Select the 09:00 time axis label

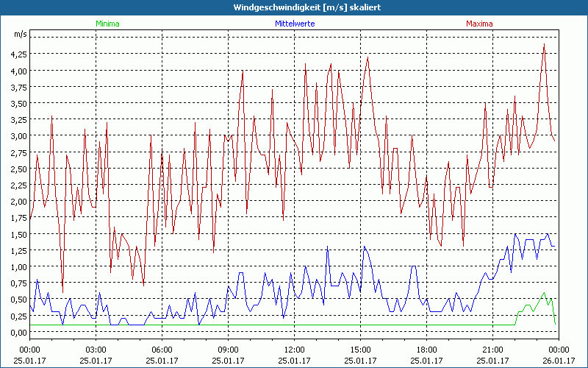pos(228,350)
